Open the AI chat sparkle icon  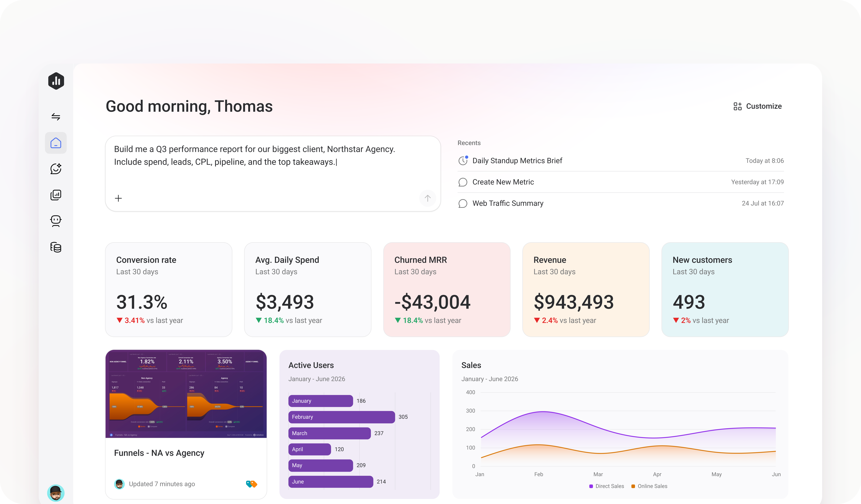[x=56, y=169]
